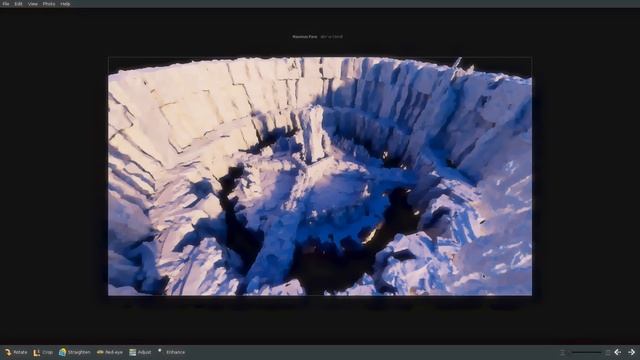Click the zoom-out icon left of slider
The image size is (640, 360).
[562, 352]
